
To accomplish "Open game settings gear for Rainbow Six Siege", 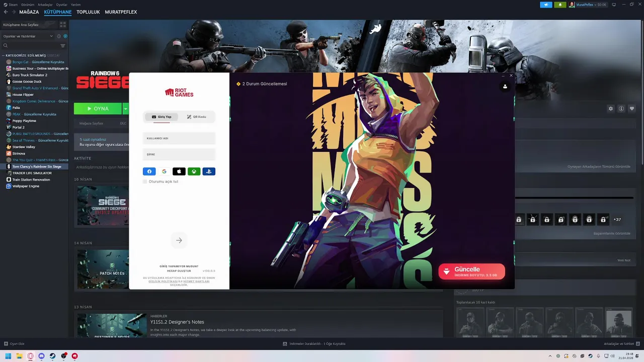I will [611, 109].
